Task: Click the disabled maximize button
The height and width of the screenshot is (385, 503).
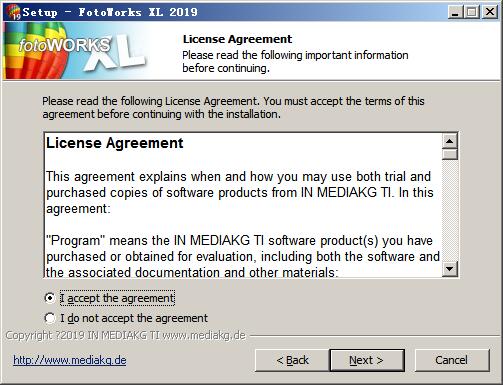Action: tap(472, 12)
